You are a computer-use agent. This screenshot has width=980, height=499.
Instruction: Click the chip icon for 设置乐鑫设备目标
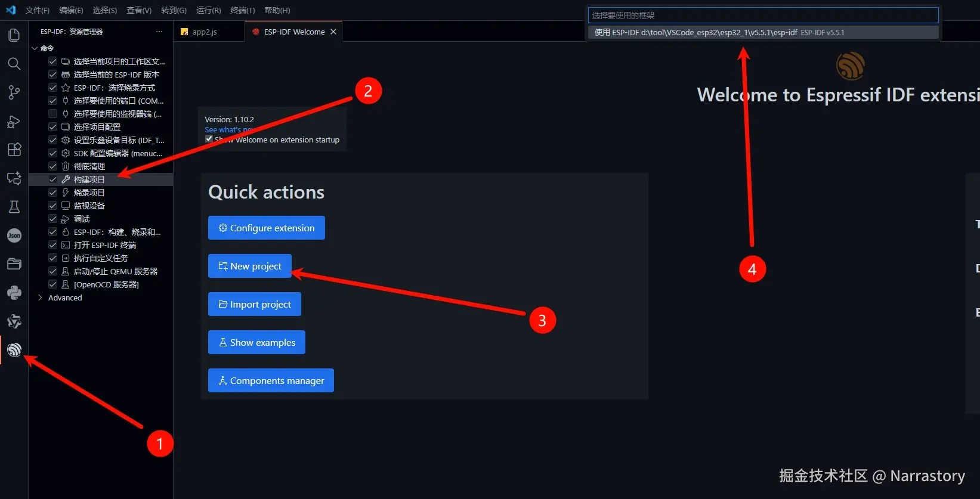[x=66, y=140]
